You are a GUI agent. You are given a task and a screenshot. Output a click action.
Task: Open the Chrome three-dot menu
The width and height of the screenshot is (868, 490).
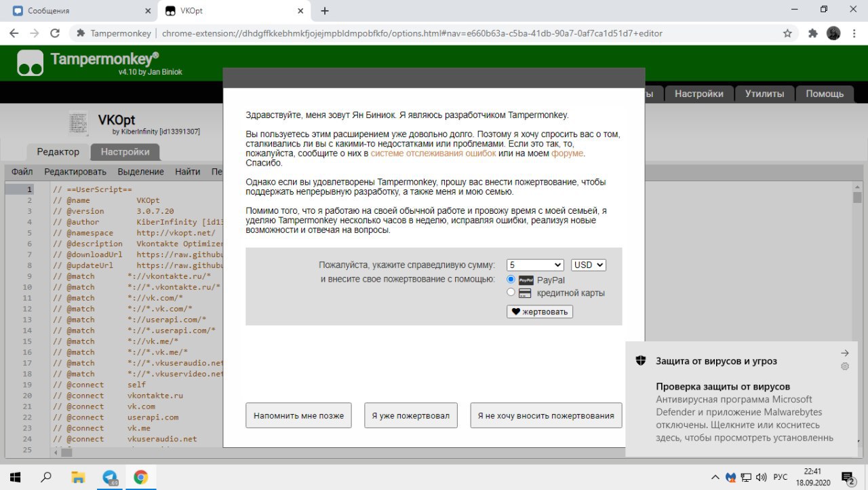(x=854, y=33)
